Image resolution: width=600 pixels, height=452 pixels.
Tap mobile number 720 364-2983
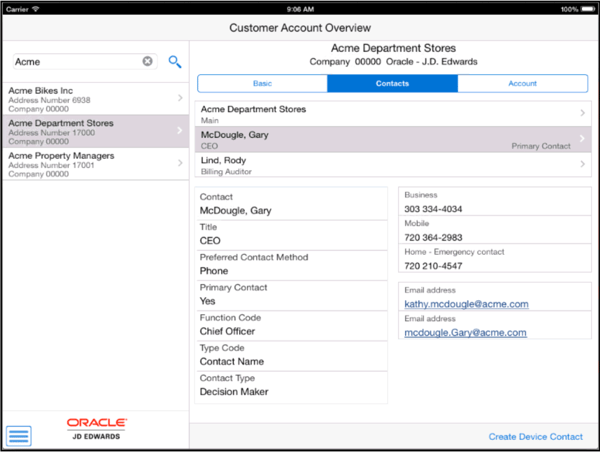[x=433, y=238]
